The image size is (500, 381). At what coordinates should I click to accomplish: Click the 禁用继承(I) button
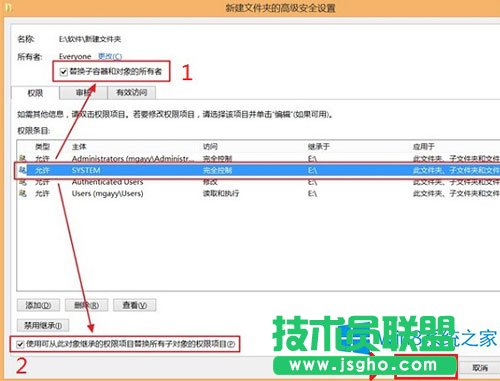tap(43, 325)
